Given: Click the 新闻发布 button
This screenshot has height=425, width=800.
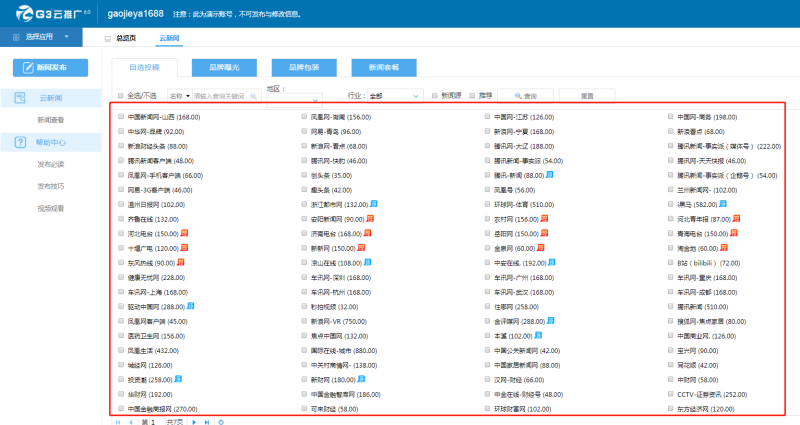Looking at the screenshot, I should (51, 67).
